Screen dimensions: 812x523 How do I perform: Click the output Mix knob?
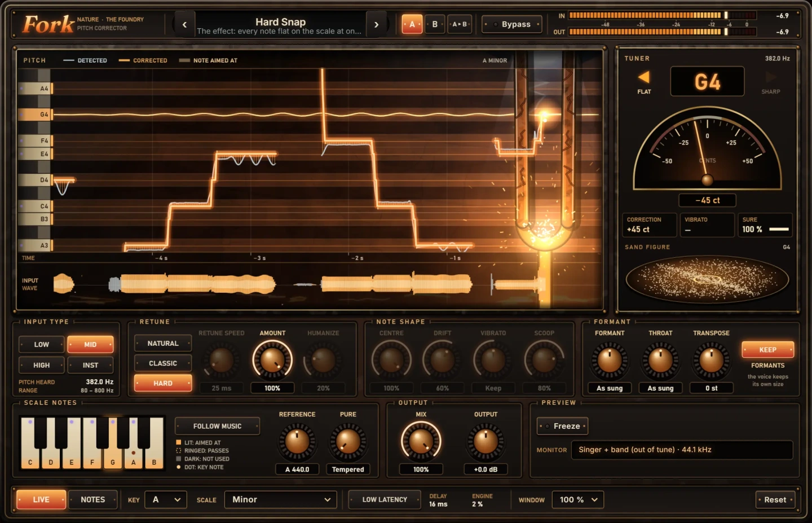(x=421, y=441)
